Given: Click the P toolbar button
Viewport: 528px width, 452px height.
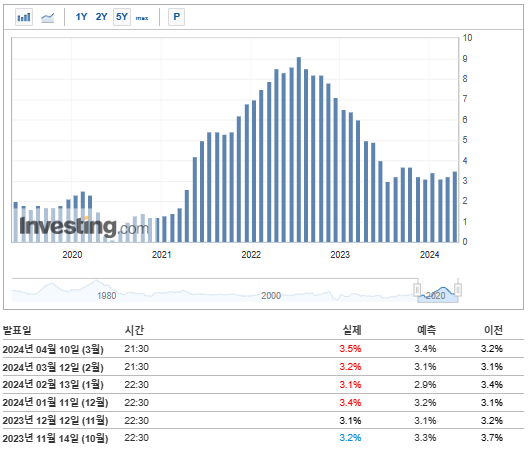Looking at the screenshot, I should pos(176,17).
